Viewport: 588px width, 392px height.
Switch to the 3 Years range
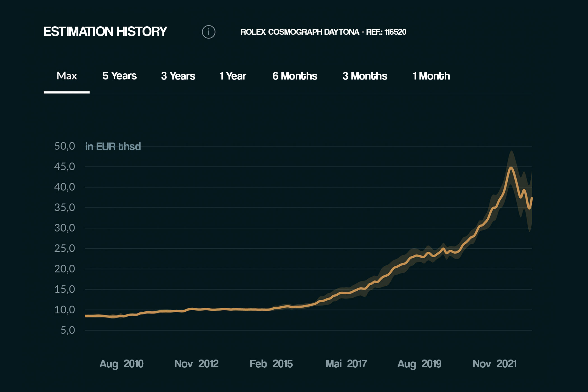(178, 76)
